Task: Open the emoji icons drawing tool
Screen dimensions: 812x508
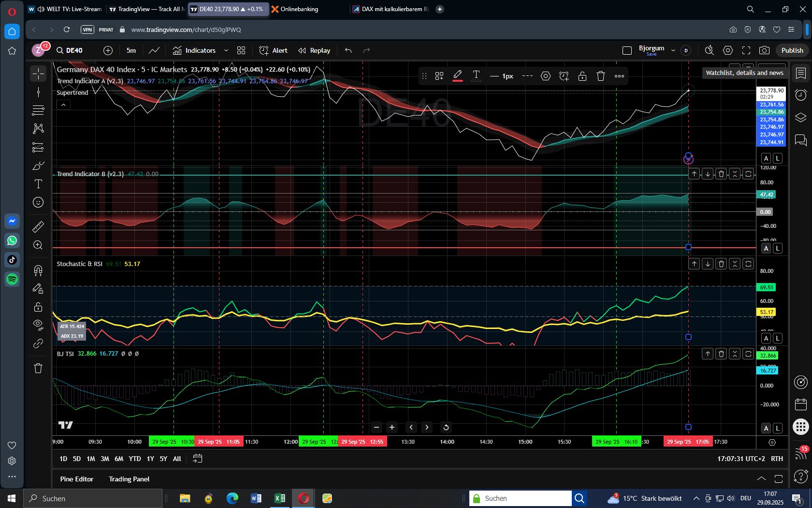Action: [38, 202]
